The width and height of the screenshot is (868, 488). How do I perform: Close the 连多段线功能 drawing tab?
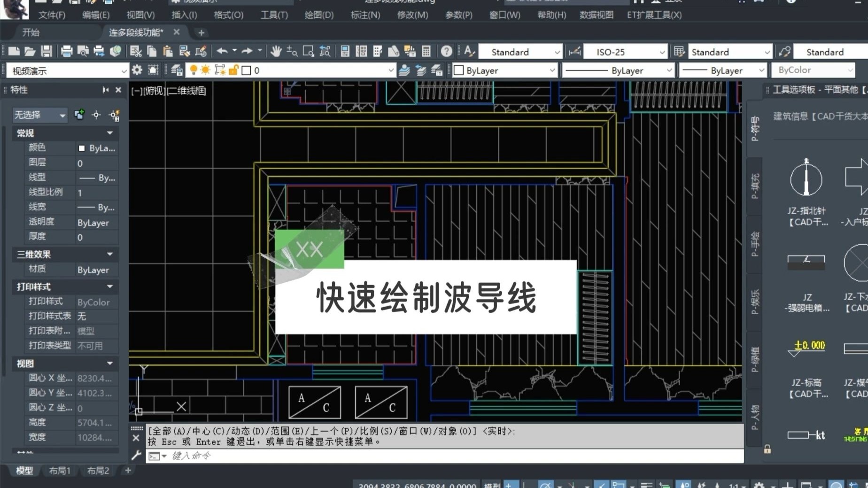176,32
